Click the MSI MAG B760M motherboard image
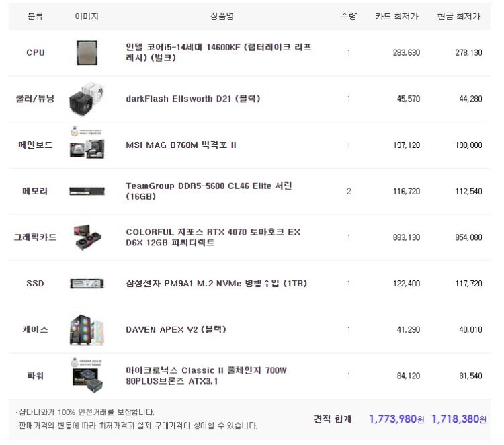The width and height of the screenshot is (504, 445). click(87, 143)
